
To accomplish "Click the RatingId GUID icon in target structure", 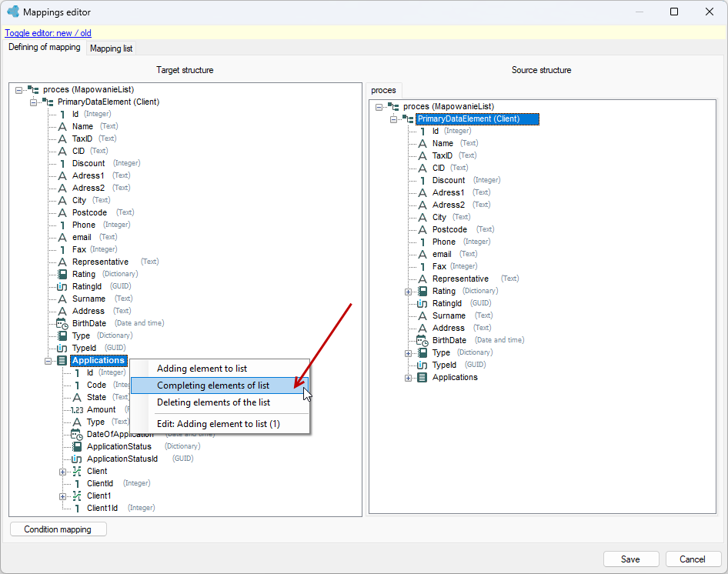I will 62,286.
